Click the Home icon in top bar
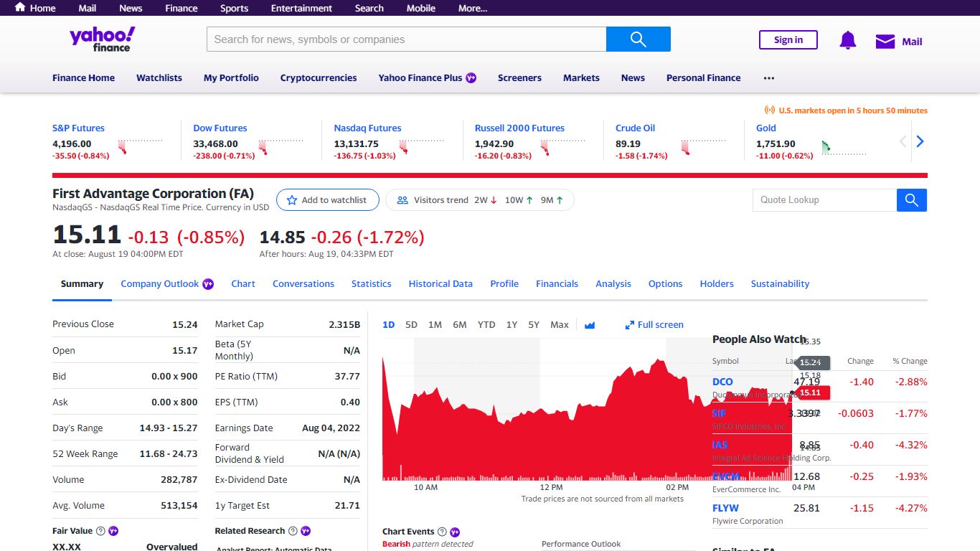 [20, 7]
